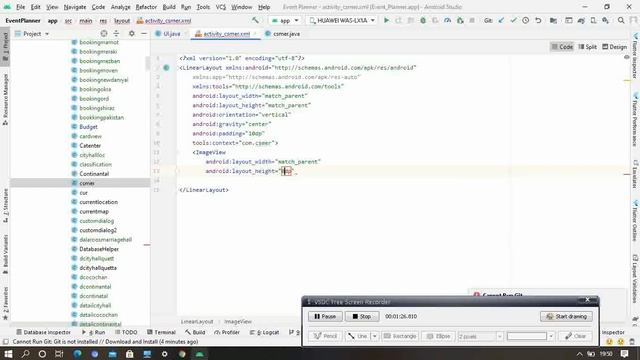Open the File menu
Image resolution: width=640 pixels, height=360 pixels.
(x=20, y=7)
